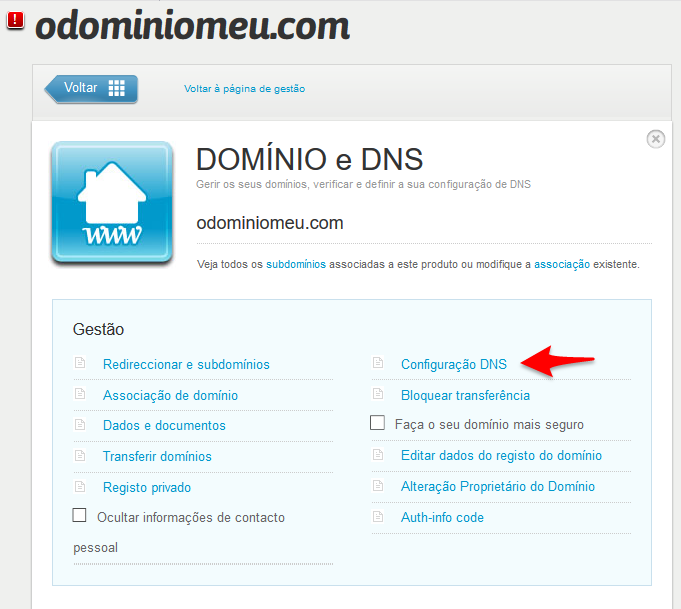
Task: Open Dados e documentos
Action: [x=164, y=425]
